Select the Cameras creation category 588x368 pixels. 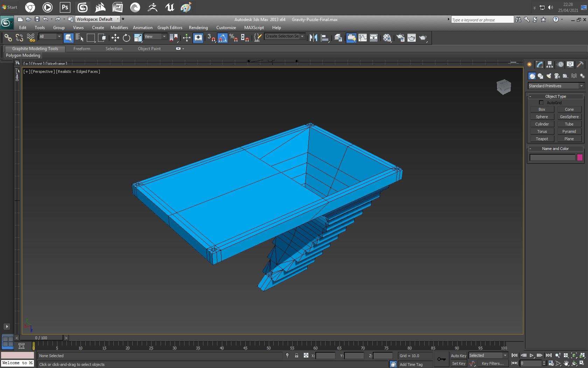pyautogui.click(x=557, y=76)
